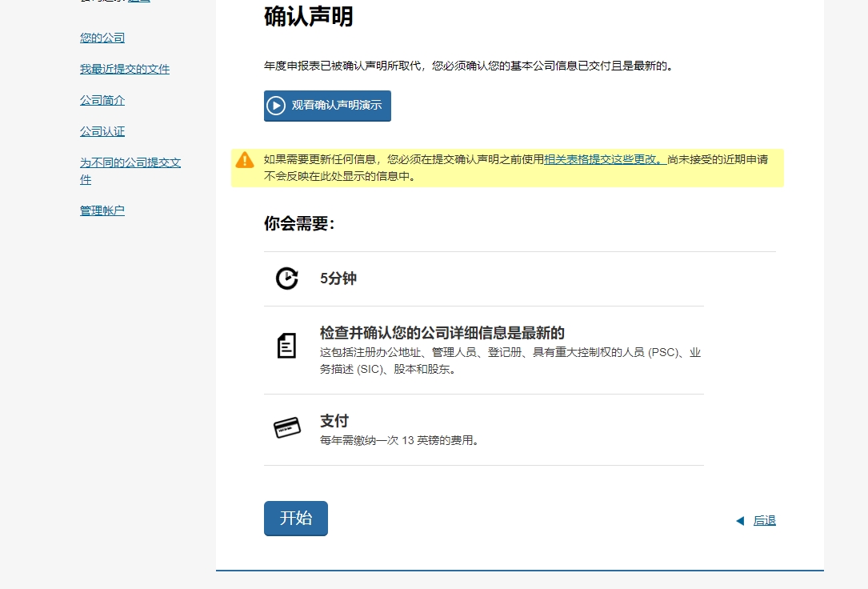The height and width of the screenshot is (589, 868).
Task: Click the 你会需要 section heading
Action: (299, 224)
